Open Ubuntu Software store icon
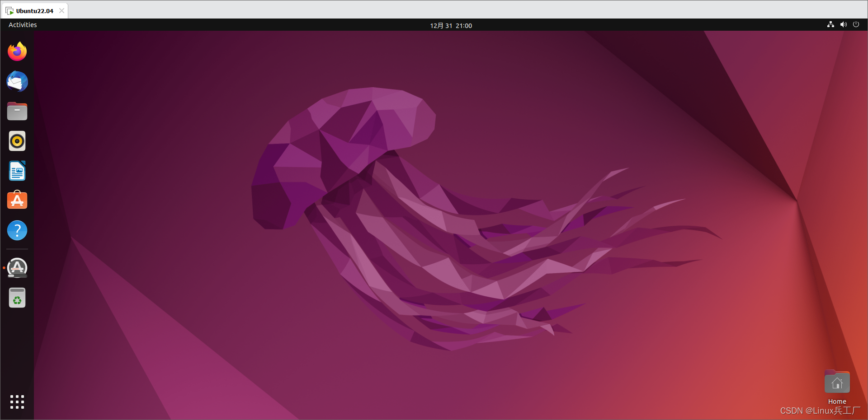 click(x=17, y=200)
